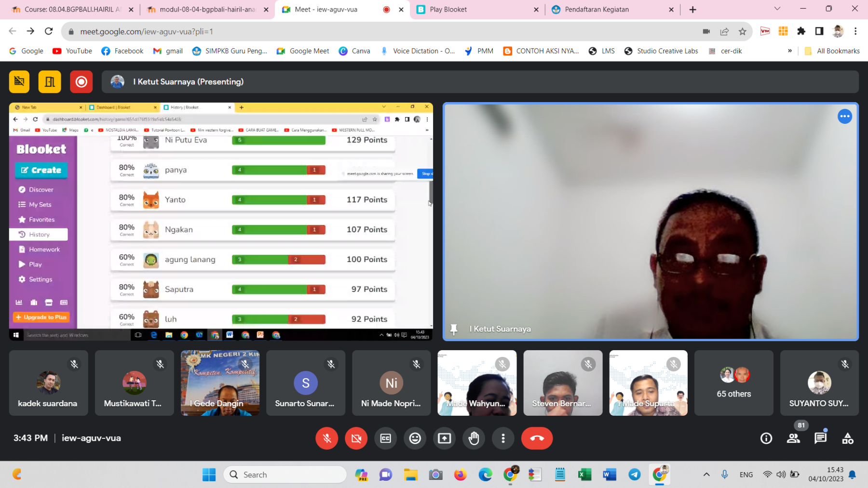Open tile options on I Ketut Suarnaya video
868x488 pixels.
(x=844, y=117)
